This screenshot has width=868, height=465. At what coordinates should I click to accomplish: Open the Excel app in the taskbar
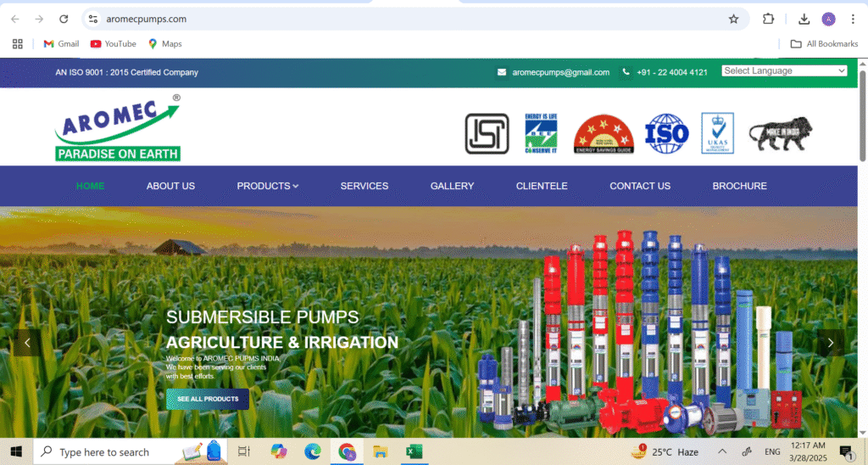[x=414, y=451]
